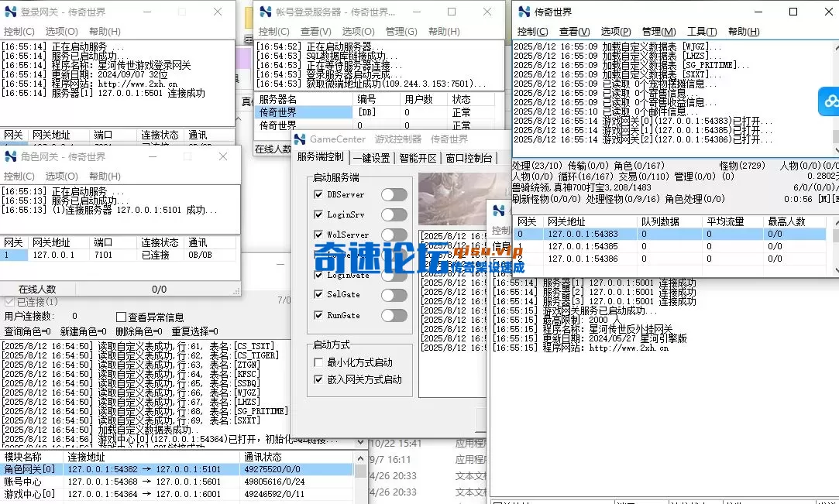Click the 队列数据 column header
Screen dimensions: 839x504
pyautogui.click(x=670, y=221)
